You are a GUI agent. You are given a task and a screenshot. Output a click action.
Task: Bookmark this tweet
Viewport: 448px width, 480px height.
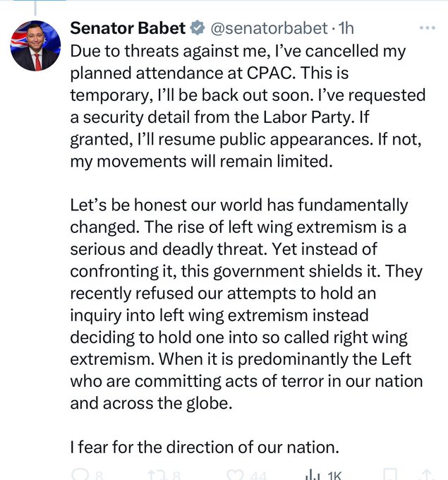pyautogui.click(x=390, y=474)
